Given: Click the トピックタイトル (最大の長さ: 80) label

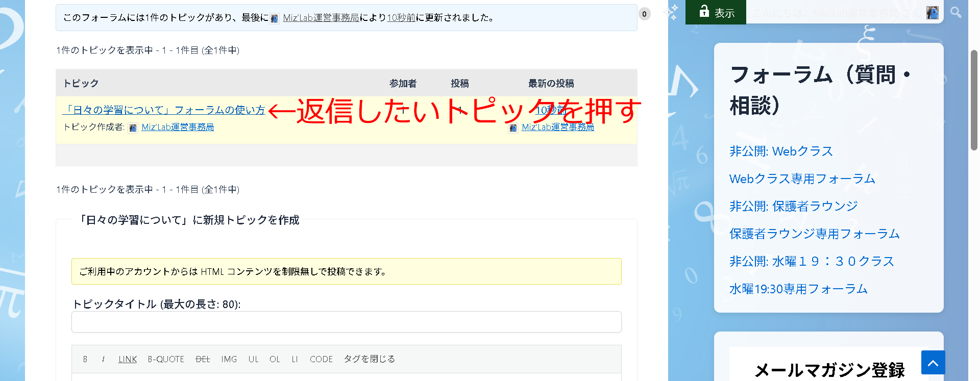Looking at the screenshot, I should [156, 304].
